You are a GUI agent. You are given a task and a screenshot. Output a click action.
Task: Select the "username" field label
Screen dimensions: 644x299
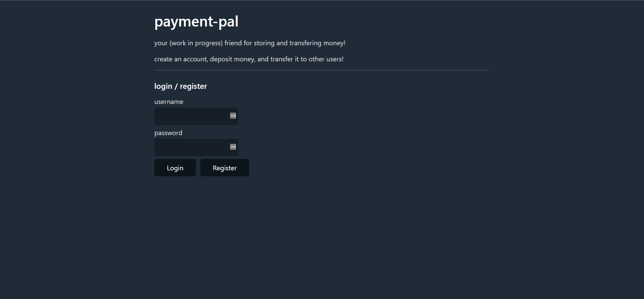coord(169,102)
